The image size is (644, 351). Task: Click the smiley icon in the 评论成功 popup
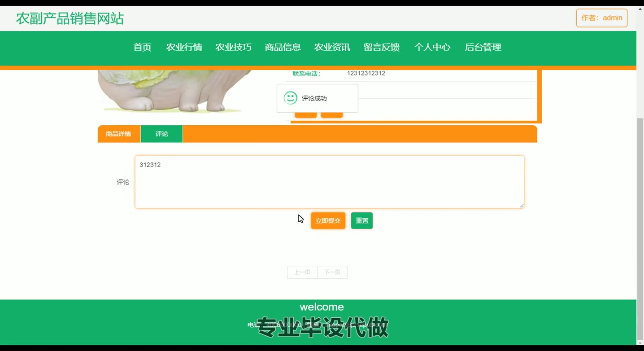pos(291,98)
